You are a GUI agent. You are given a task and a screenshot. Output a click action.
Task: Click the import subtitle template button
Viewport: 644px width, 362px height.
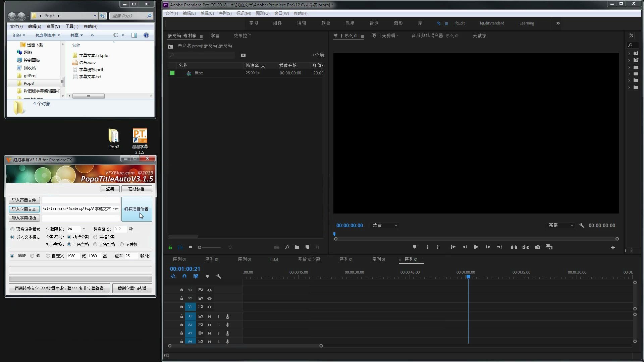click(x=24, y=218)
